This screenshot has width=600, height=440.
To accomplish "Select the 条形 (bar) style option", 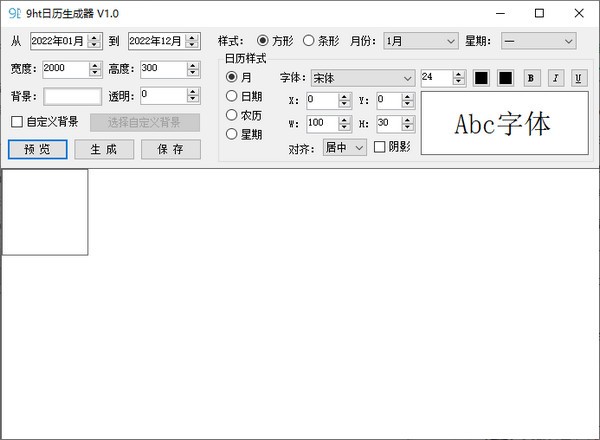I will [308, 41].
